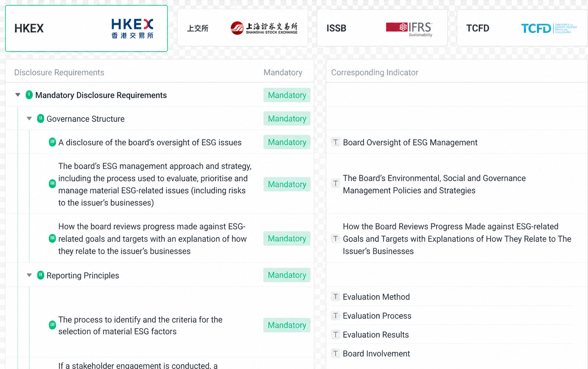Open 'Evaluation Method' indicator
Viewport: 588px width, 369px height.
click(376, 297)
